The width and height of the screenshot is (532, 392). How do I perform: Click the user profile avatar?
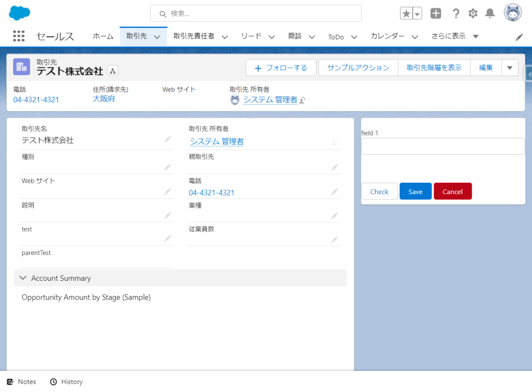coord(513,13)
